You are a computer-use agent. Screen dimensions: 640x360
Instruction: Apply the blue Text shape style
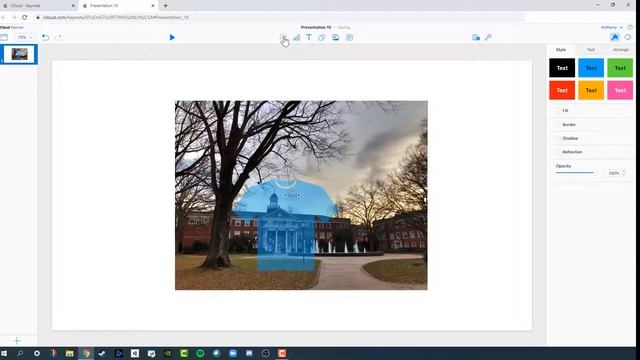(591, 68)
